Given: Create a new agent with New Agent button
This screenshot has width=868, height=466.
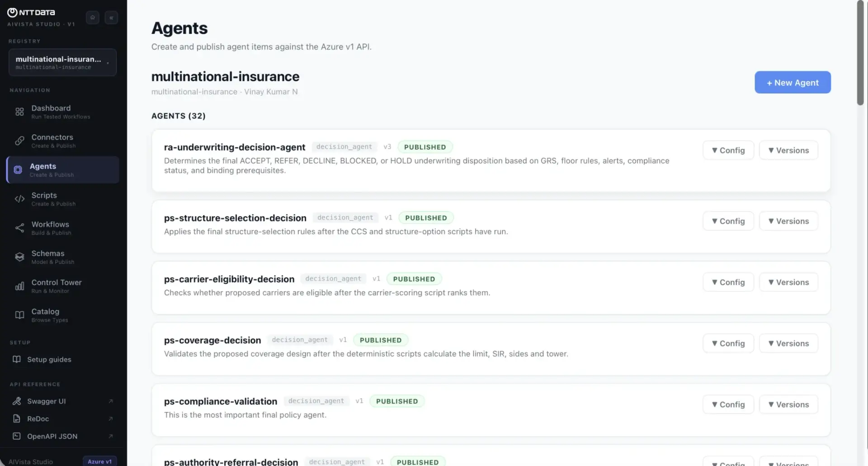Looking at the screenshot, I should point(793,82).
